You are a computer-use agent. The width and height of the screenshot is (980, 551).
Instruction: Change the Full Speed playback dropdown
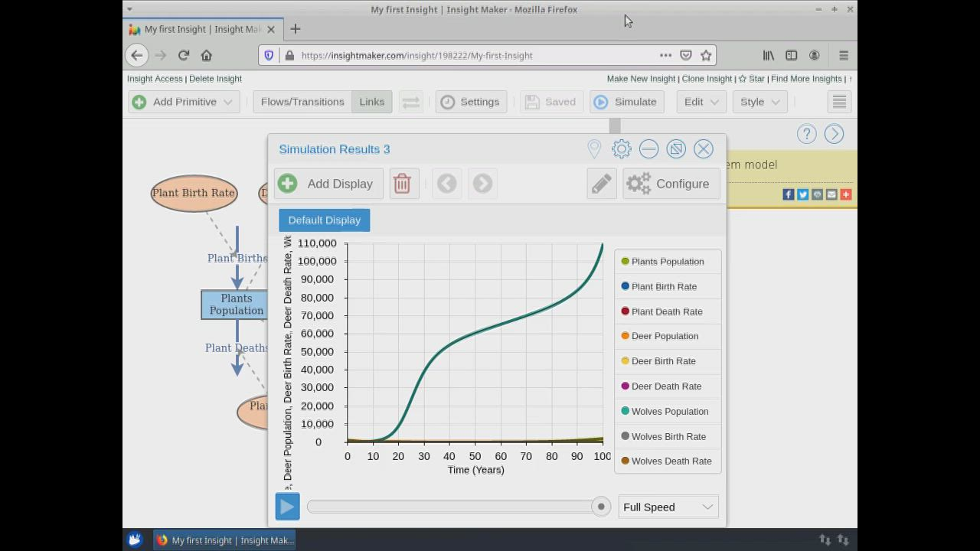click(668, 507)
